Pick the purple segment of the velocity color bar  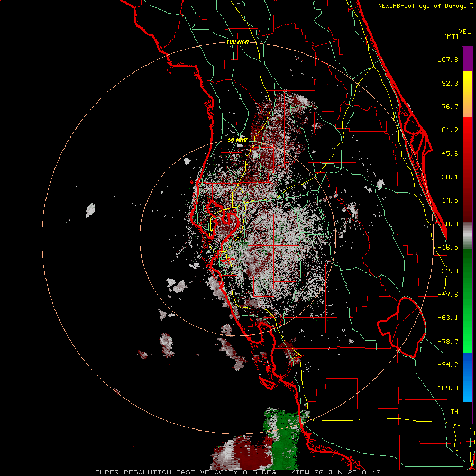467,59
